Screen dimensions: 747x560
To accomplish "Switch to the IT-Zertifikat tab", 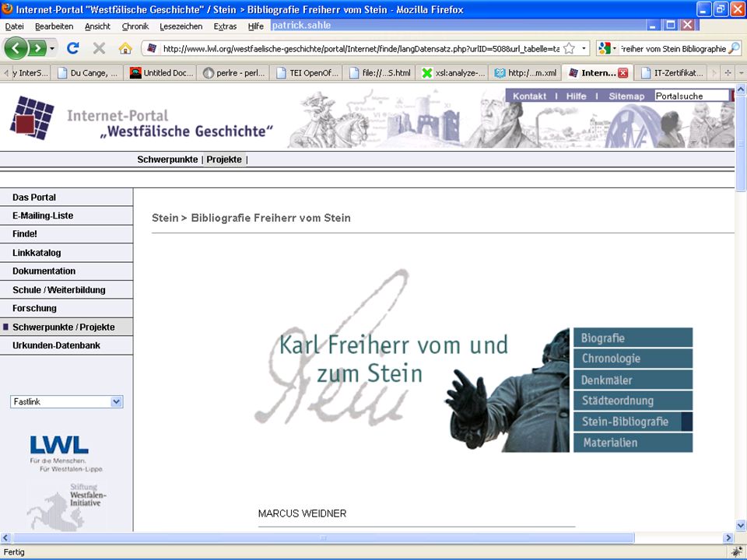I will pos(672,73).
